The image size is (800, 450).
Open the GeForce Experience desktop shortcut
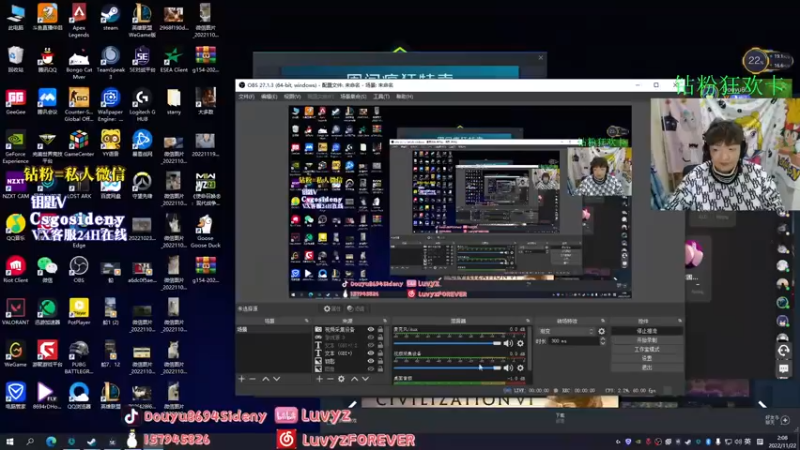tap(15, 147)
